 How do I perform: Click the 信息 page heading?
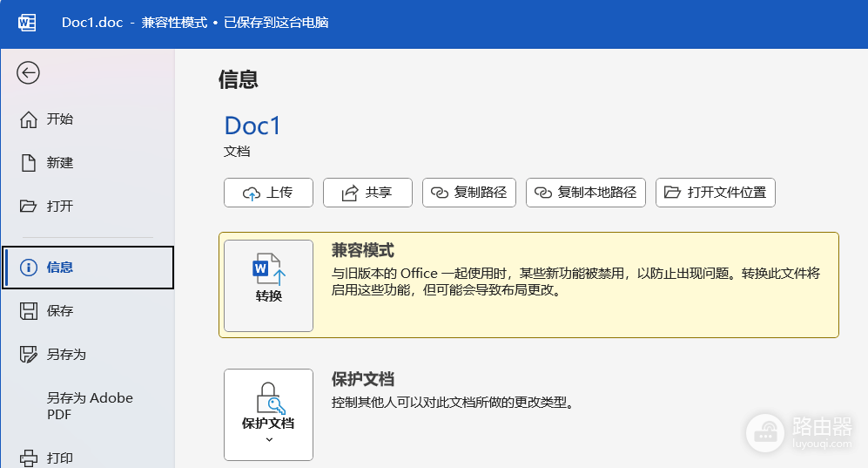click(x=238, y=79)
